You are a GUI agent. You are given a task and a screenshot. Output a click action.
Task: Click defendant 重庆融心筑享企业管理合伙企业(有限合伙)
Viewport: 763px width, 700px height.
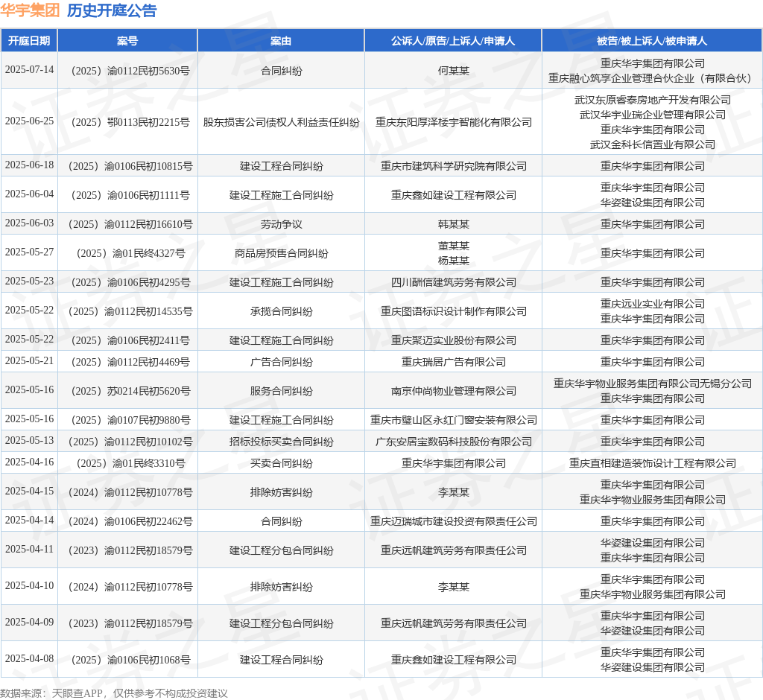[x=652, y=78]
